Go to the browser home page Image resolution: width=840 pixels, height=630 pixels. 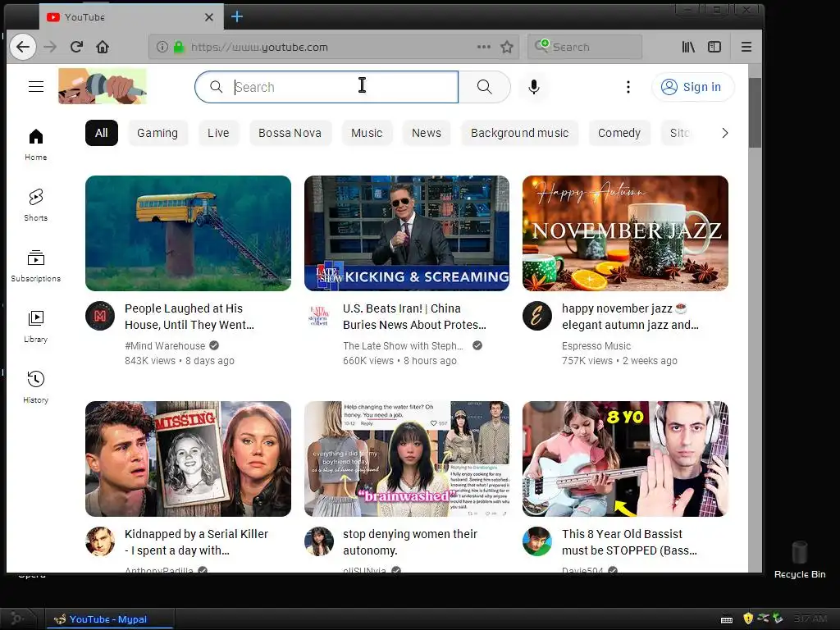(103, 47)
